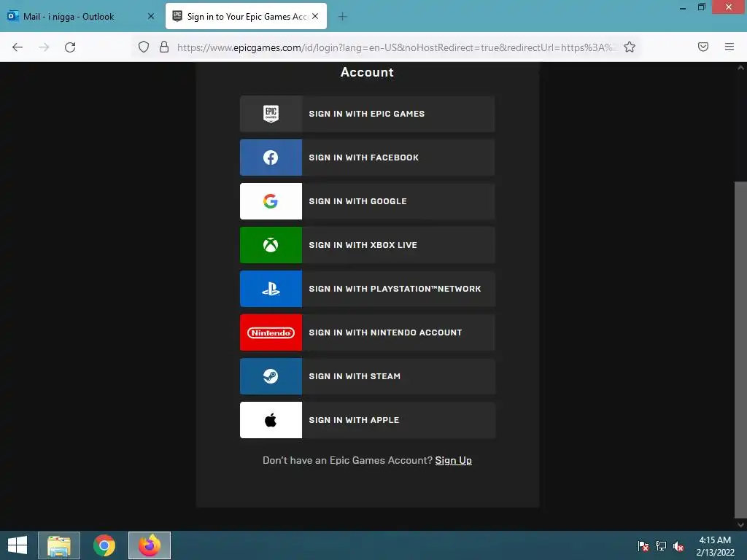
Task: Open the Windows Start menu
Action: click(18, 545)
